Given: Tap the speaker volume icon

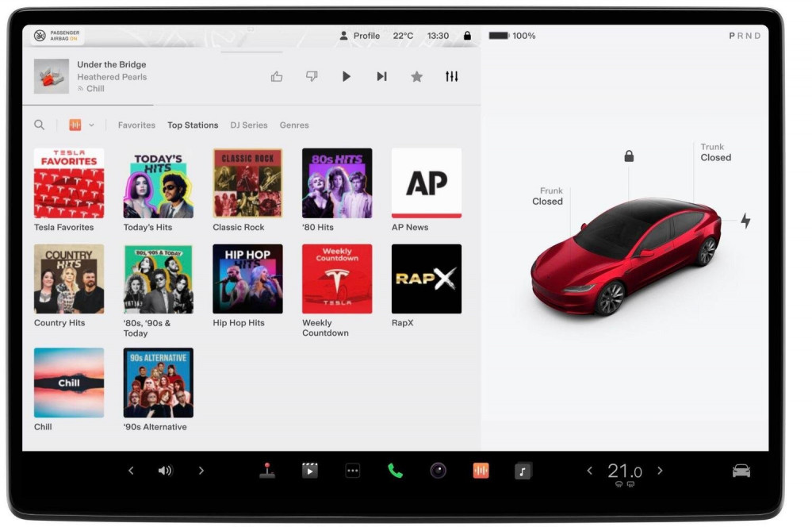Looking at the screenshot, I should click(x=165, y=471).
